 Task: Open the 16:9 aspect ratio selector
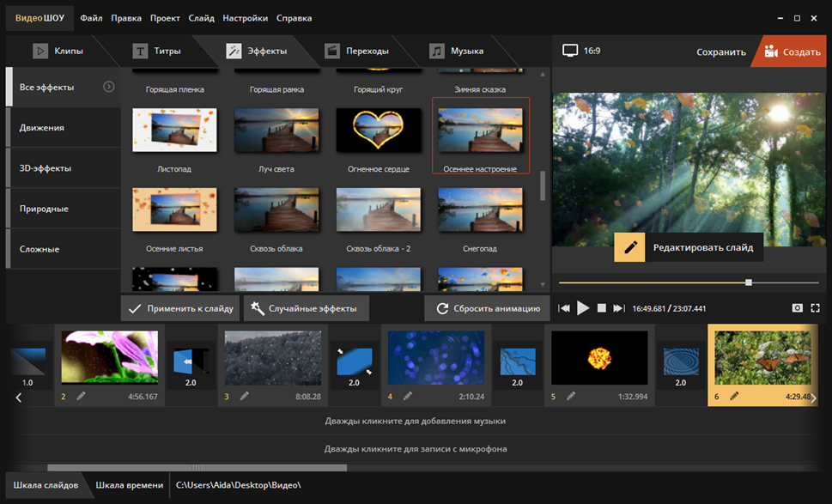(x=582, y=51)
